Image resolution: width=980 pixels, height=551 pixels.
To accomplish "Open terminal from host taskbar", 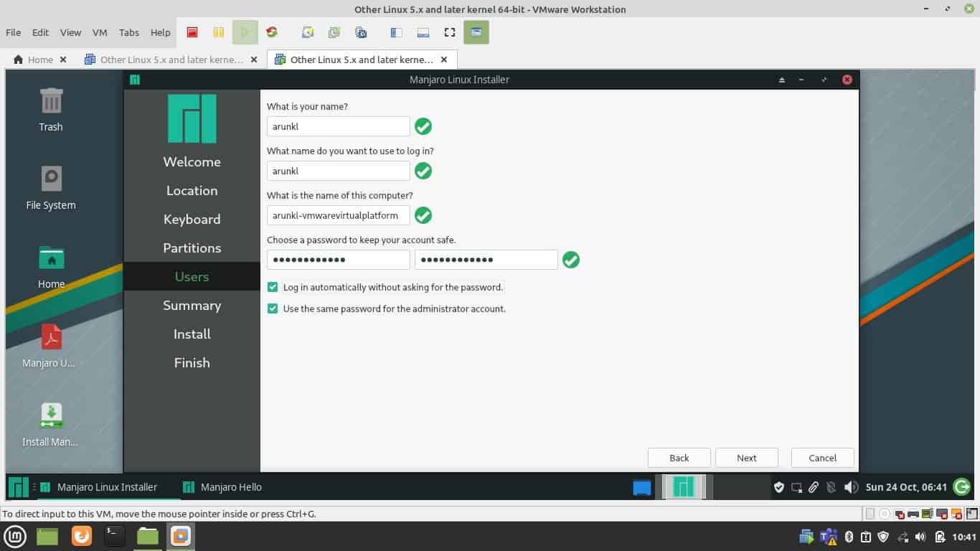I will (114, 536).
